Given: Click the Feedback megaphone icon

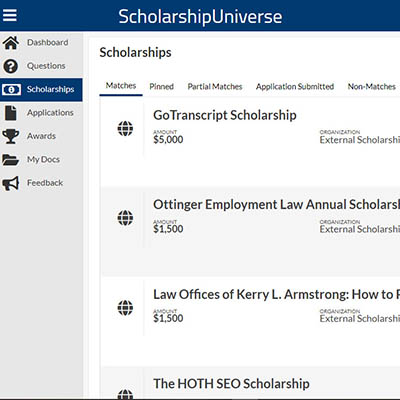Looking at the screenshot, I should pos(11,183).
